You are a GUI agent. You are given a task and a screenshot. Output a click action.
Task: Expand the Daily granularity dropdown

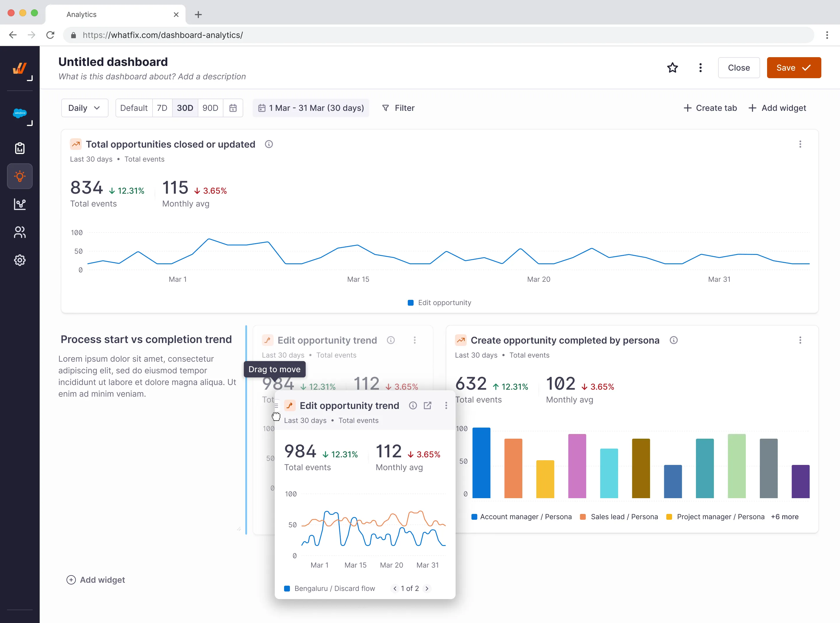pos(85,108)
